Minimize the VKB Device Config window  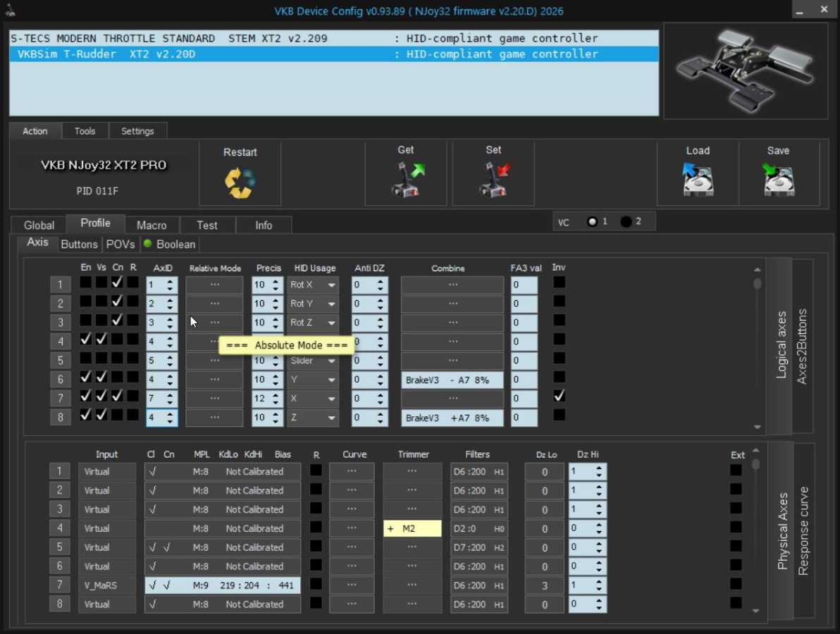799,10
